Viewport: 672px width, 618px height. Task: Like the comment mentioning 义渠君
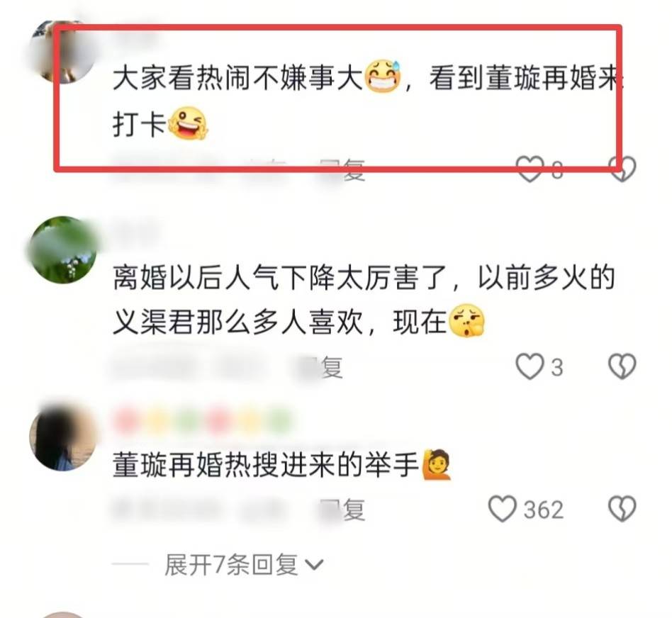tap(530, 367)
